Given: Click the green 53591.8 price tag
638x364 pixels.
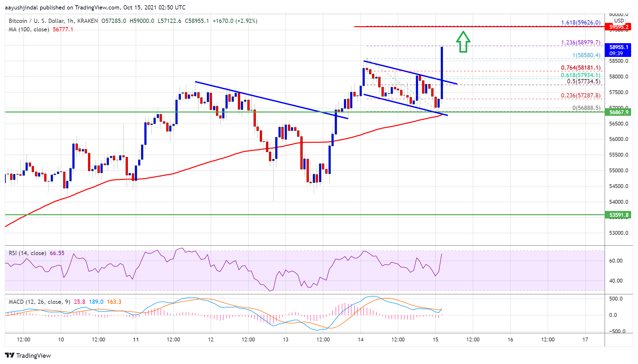Looking at the screenshot, I should pos(618,215).
